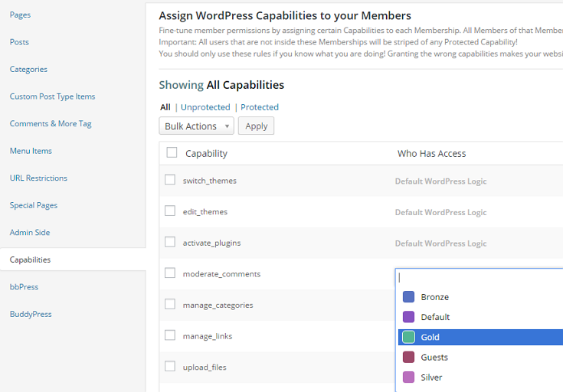Click the Assign WordPress Capabilities heading

tap(285, 16)
